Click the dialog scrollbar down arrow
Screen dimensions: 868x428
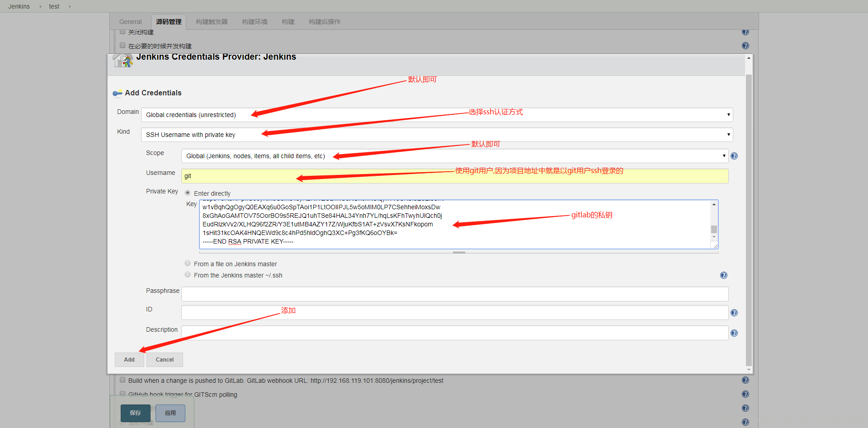click(x=749, y=370)
